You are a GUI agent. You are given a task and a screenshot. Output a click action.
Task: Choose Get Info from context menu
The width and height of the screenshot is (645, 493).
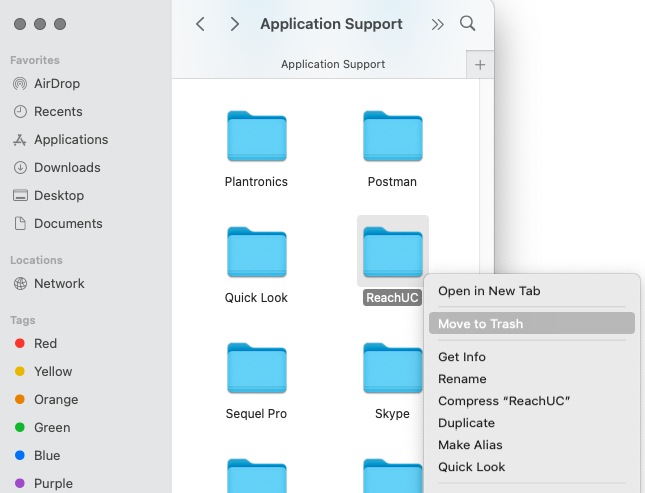pos(462,357)
